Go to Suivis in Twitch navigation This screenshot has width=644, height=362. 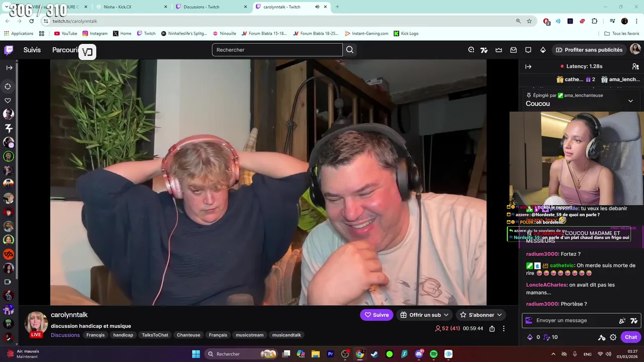tap(32, 50)
